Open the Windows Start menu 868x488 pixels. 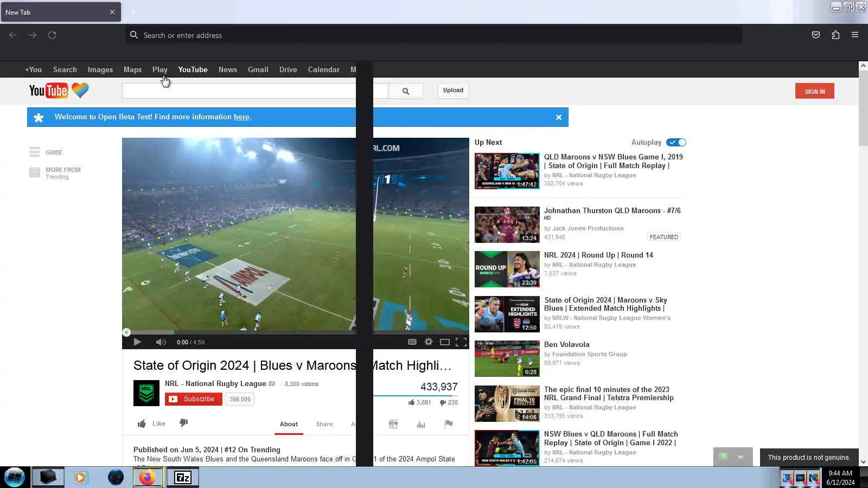tap(15, 478)
